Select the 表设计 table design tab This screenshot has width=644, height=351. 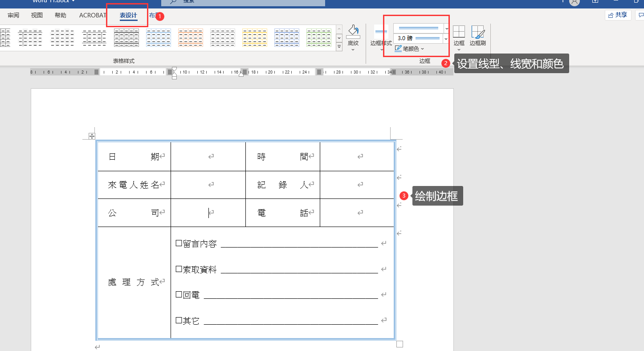128,16
